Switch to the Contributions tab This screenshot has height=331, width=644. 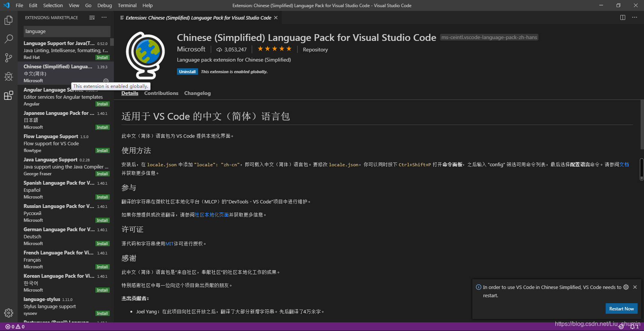[161, 93]
